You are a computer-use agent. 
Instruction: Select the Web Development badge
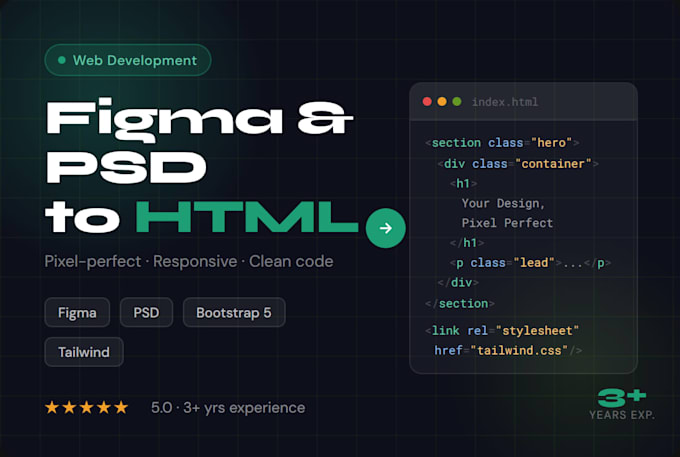(x=128, y=60)
